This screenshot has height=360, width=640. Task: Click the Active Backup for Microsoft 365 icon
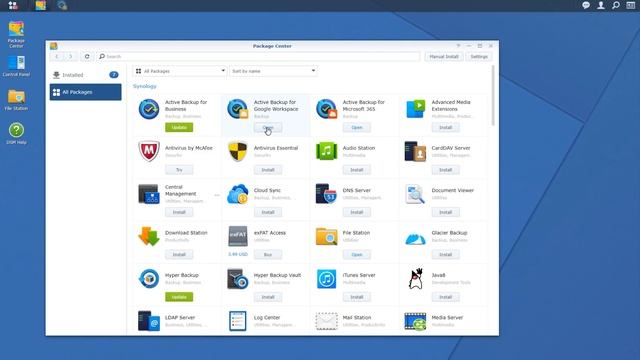(326, 109)
